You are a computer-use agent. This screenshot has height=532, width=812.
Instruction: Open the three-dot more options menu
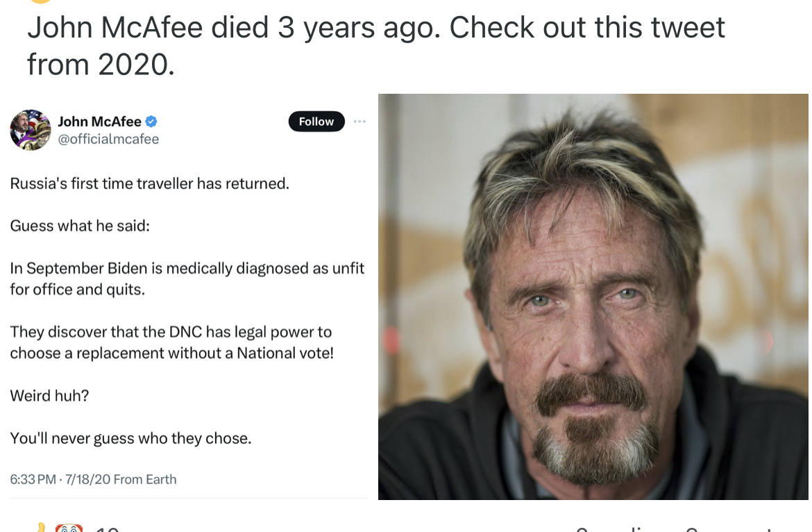[359, 122]
